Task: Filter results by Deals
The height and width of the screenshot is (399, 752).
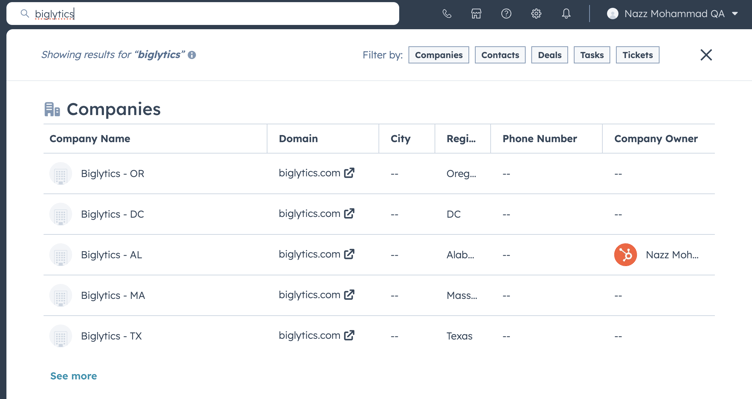Action: (550, 55)
